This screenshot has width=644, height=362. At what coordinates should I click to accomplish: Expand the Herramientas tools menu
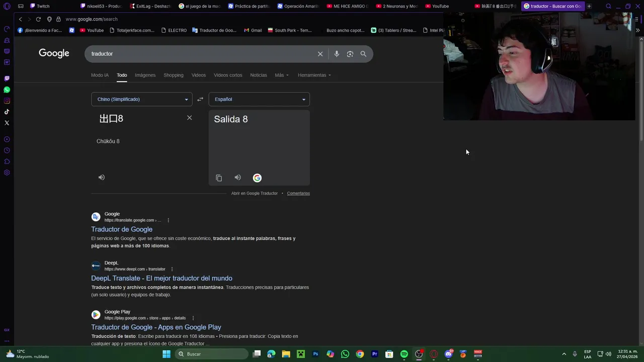(314, 75)
